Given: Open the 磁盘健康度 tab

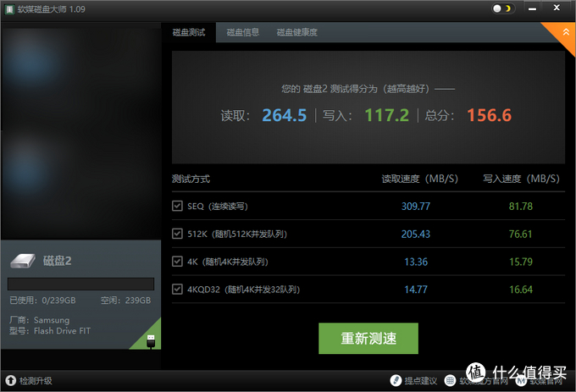Looking at the screenshot, I should (x=296, y=32).
